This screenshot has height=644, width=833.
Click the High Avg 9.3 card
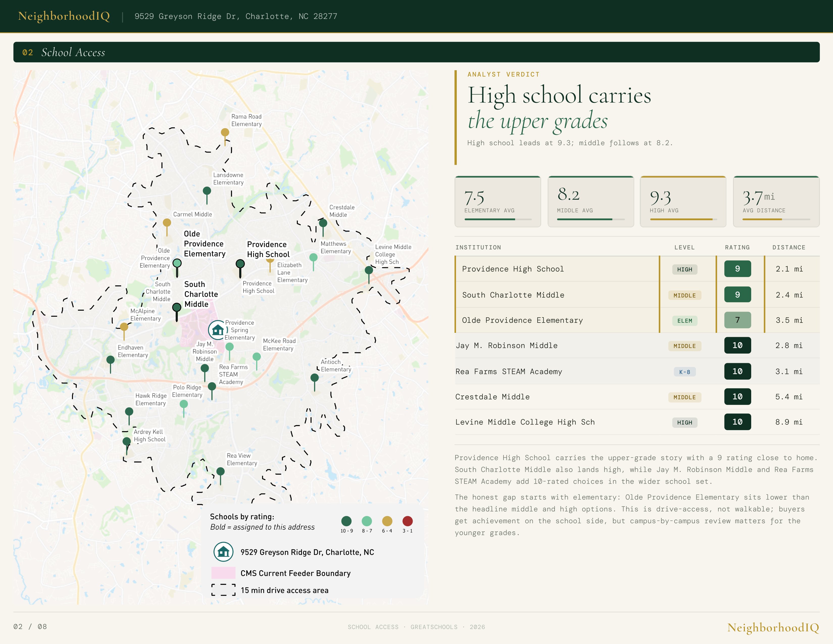683,202
